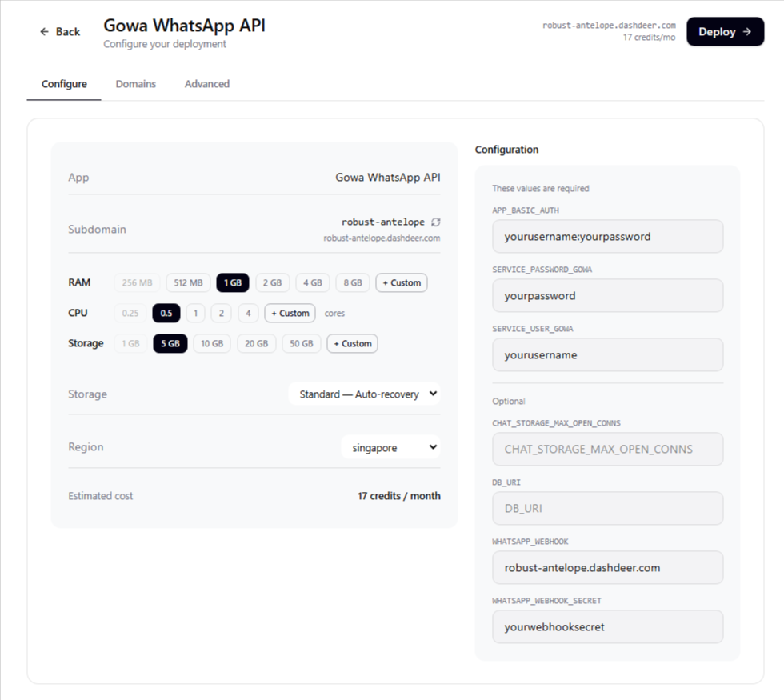Add a custom RAM amount
Screen dimensions: 784x700
(402, 282)
